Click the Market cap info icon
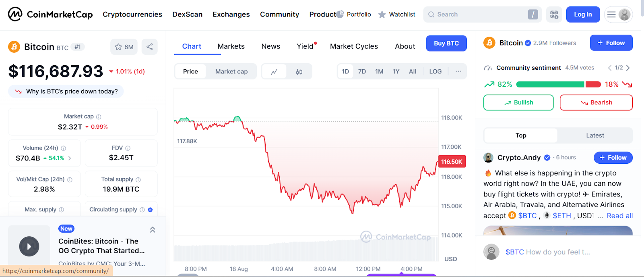This screenshot has width=644, height=277. 99,117
